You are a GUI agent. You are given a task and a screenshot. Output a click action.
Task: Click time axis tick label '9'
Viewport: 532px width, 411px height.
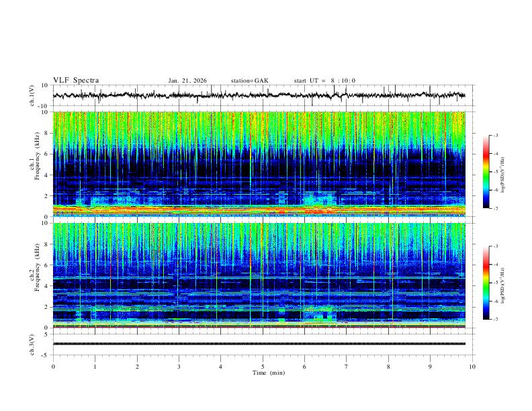coord(430,367)
